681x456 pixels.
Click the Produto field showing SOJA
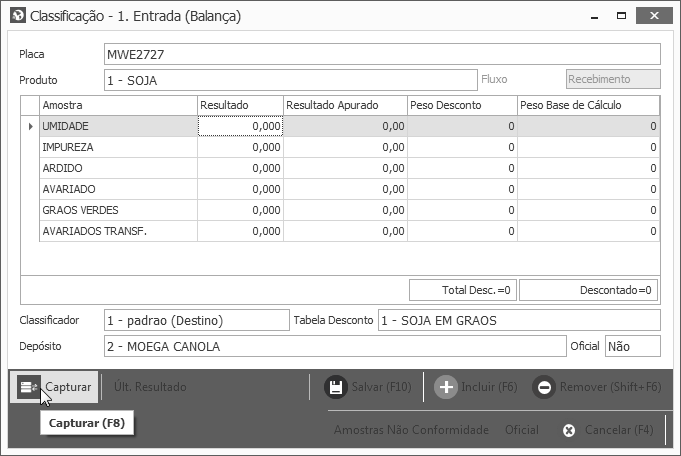tap(291, 80)
